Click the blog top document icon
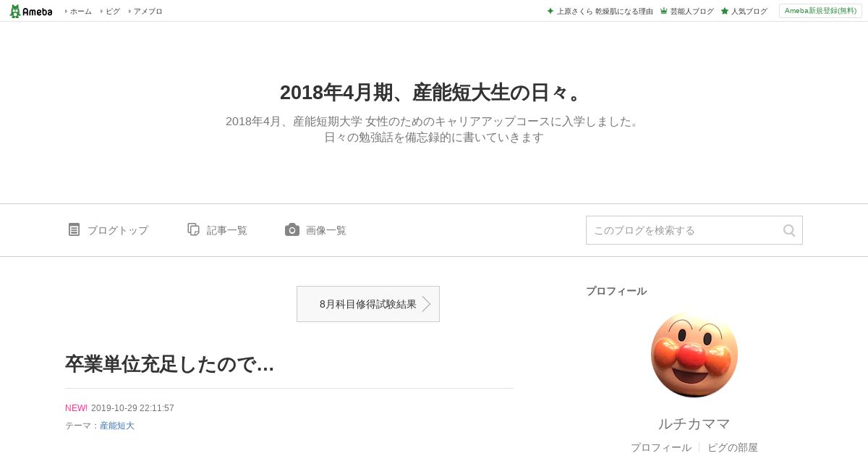The width and height of the screenshot is (868, 456). 74,229
